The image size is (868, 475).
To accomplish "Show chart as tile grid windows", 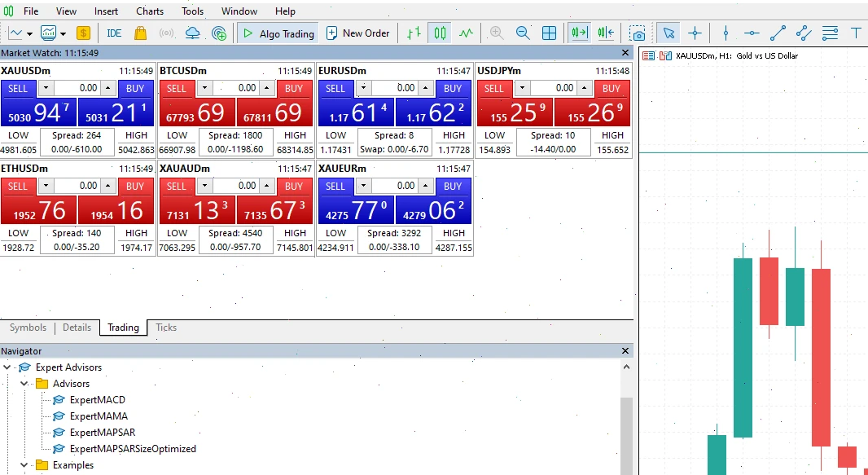I will 549,33.
